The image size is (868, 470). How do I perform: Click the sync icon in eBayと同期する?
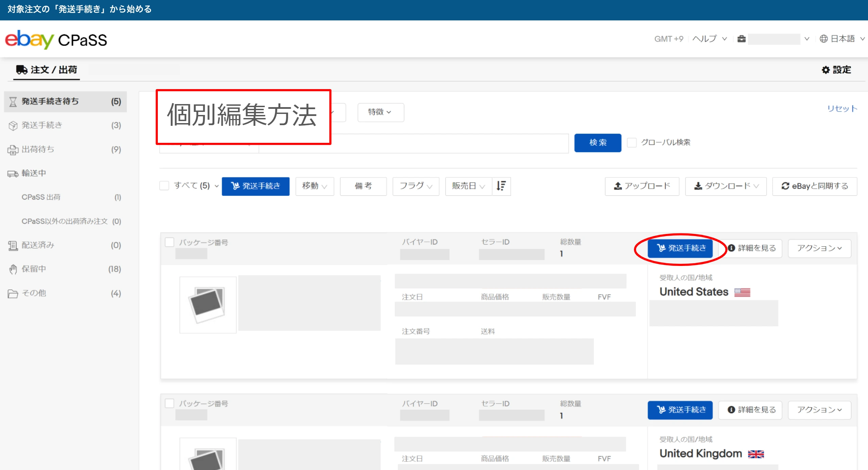coord(785,186)
